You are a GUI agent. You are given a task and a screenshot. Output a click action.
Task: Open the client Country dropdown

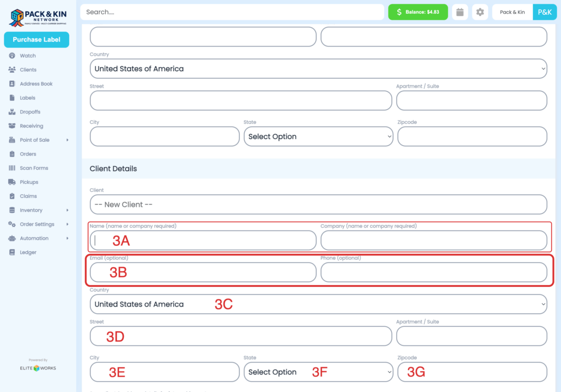318,304
